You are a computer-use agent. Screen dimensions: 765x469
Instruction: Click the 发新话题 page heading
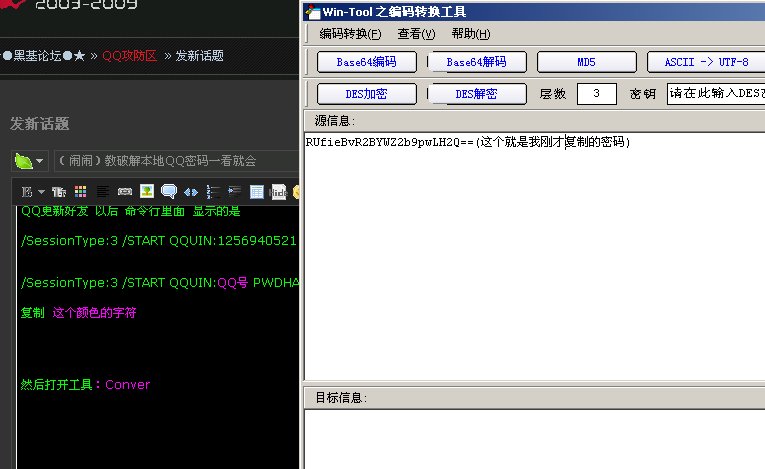tap(40, 123)
